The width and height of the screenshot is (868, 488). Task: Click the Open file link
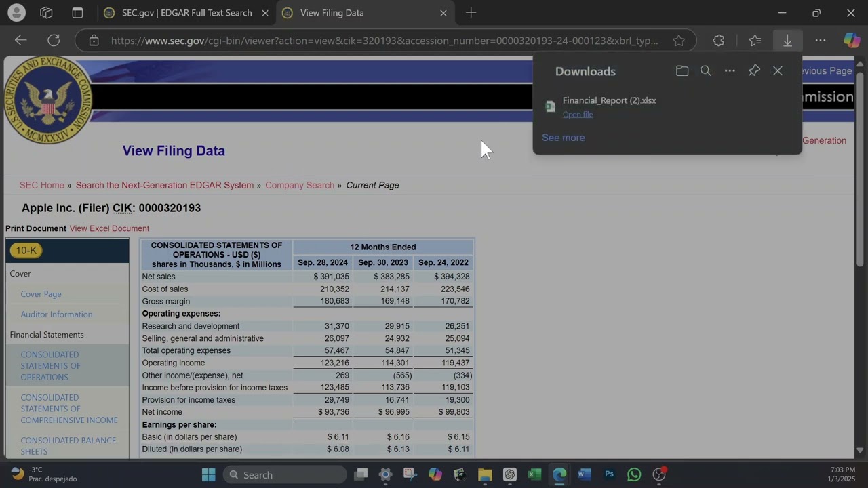tap(578, 115)
